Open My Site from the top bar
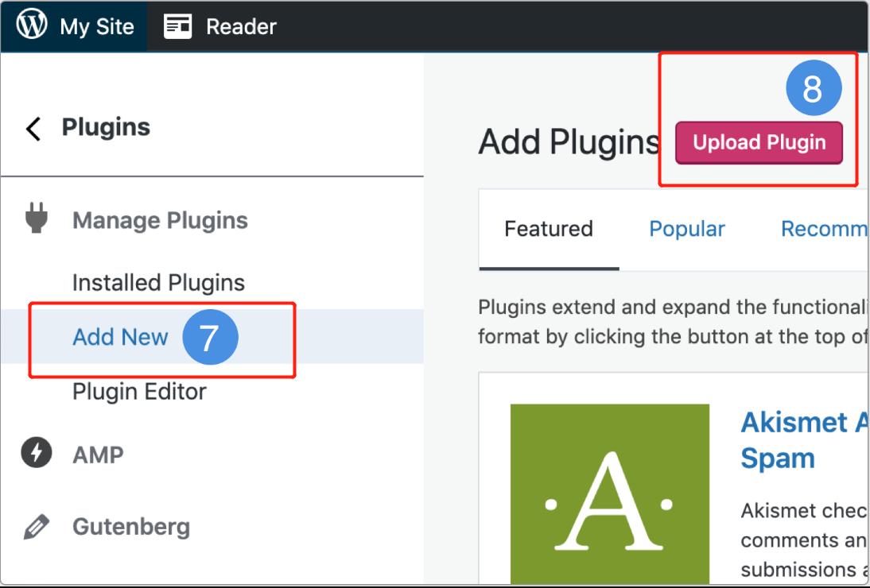The height and width of the screenshot is (588, 870). [97, 26]
